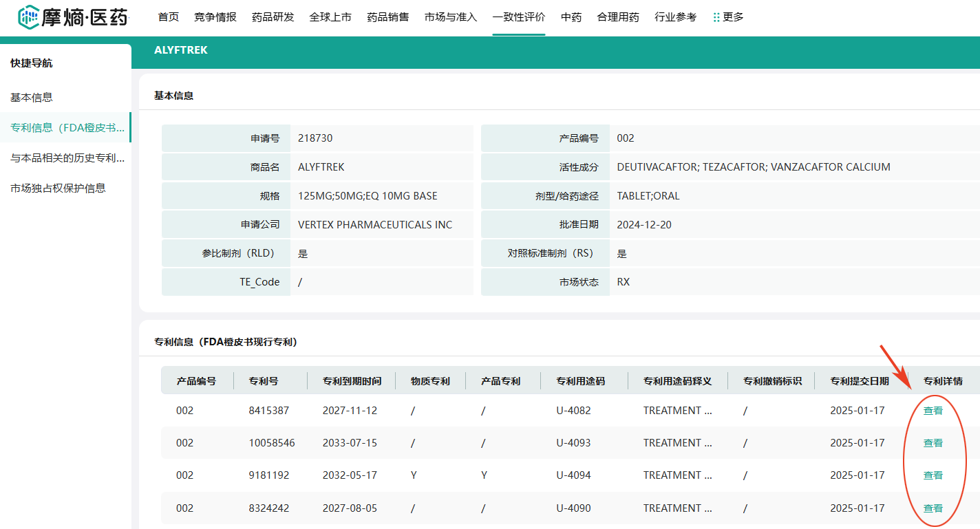View details for patent 8415387
Viewport: 980px width, 529px height.
(x=933, y=411)
